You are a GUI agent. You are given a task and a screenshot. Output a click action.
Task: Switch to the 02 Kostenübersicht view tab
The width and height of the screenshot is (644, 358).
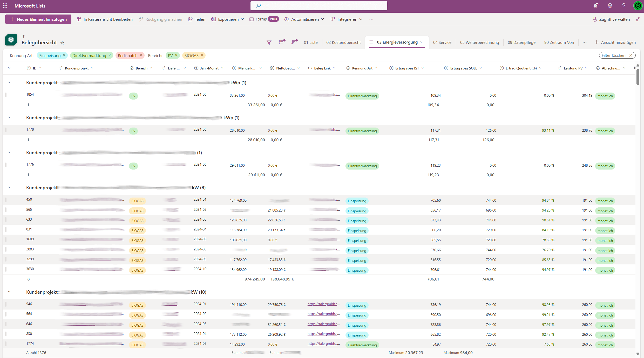[343, 42]
